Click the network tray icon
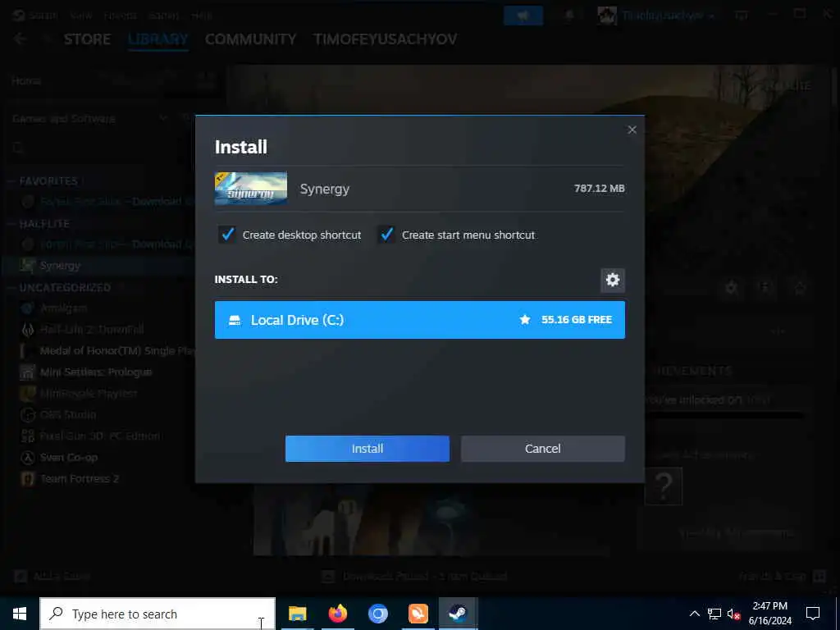The image size is (840, 630). (714, 614)
